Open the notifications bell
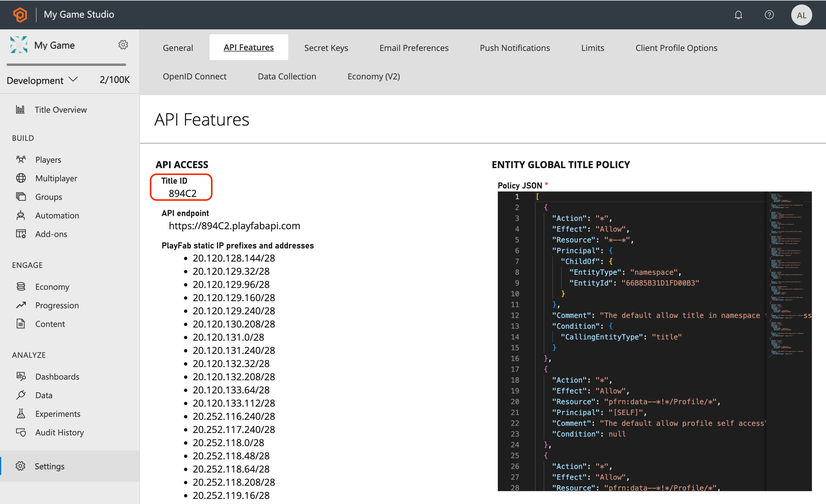Screen dimensions: 826x504 739,15
